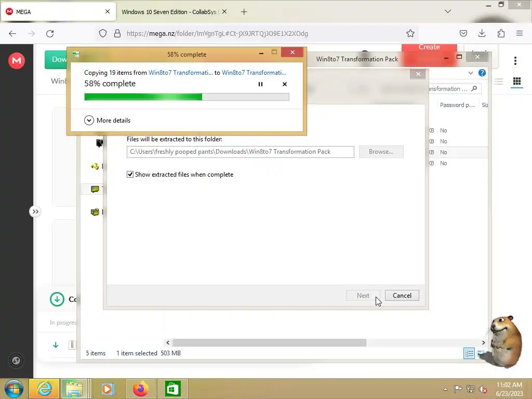Click MEGA transfer download circle icon

point(57,299)
